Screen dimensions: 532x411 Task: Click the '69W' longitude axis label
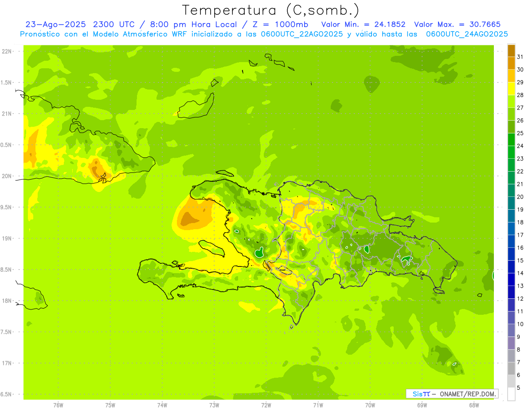[x=422, y=405]
